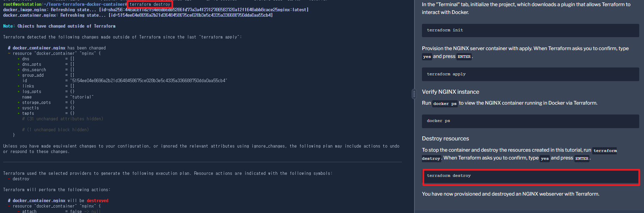The width and height of the screenshot is (644, 213).
Task: Click "(31 unchanged attributes hidden)" comment
Action: click(62, 119)
